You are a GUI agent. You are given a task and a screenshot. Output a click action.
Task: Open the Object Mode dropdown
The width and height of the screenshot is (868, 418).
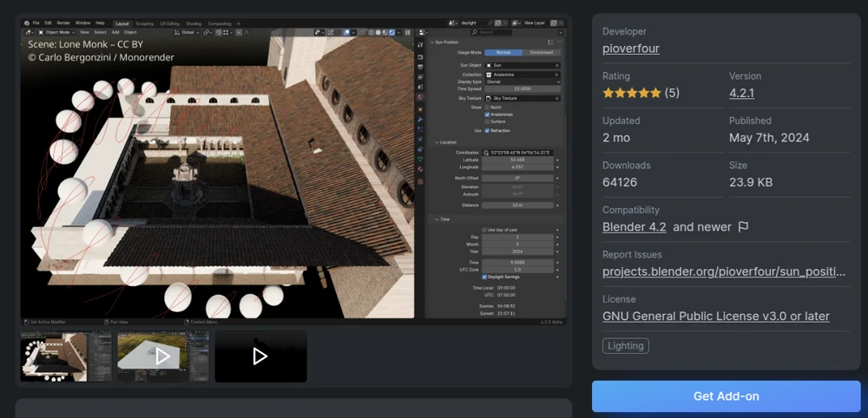(56, 33)
